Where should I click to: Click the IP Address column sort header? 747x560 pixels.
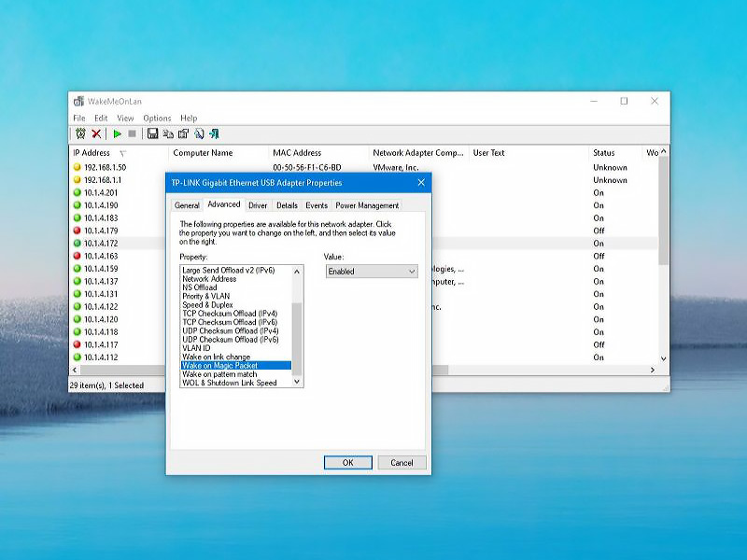(x=92, y=153)
